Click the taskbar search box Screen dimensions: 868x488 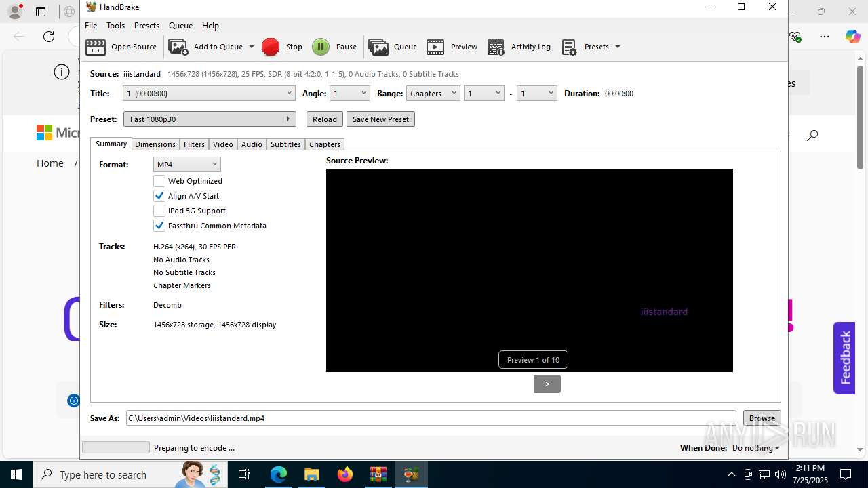point(130,474)
